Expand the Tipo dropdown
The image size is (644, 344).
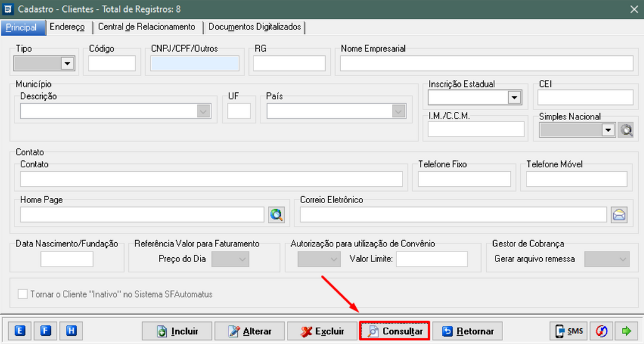coord(67,63)
